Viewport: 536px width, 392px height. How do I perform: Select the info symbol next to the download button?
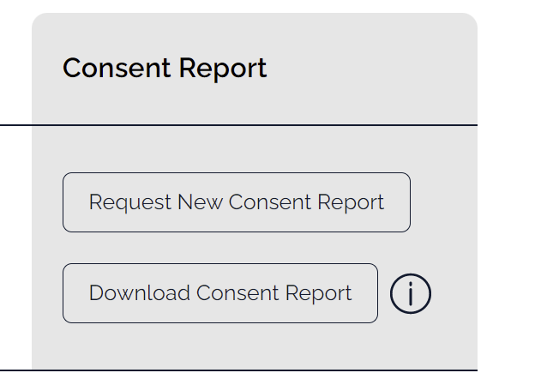click(411, 293)
